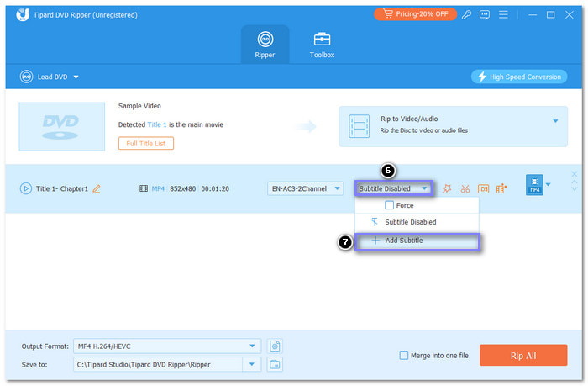The height and width of the screenshot is (386, 588).
Task: Open the output profile settings icon
Action: pyautogui.click(x=275, y=346)
